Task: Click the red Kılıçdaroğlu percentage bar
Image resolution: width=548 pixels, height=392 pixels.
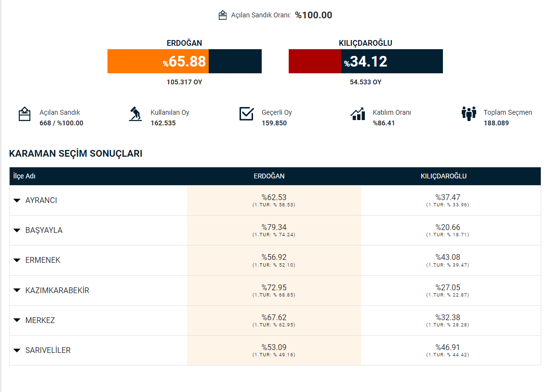Action: (x=315, y=61)
